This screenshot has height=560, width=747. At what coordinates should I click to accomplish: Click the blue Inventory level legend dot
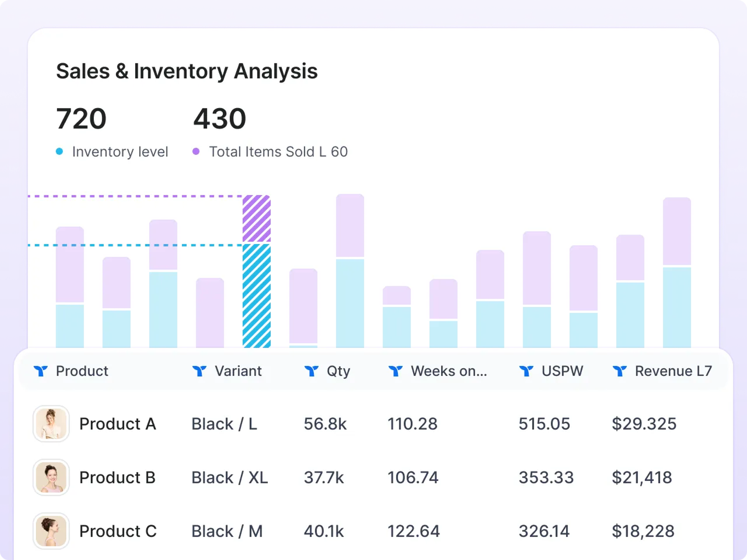point(59,152)
